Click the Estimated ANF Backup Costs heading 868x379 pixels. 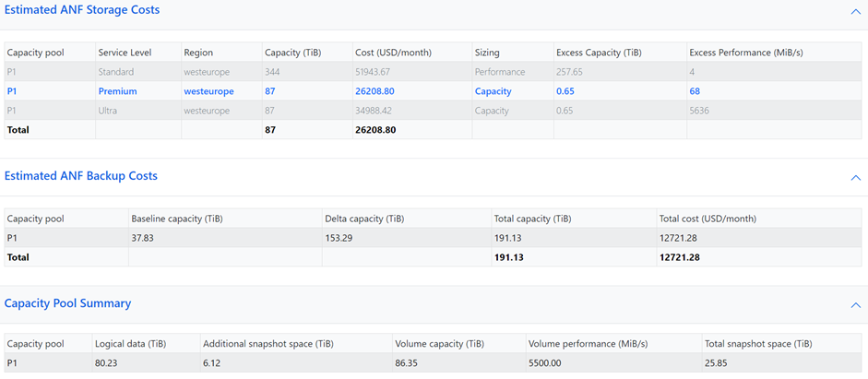pyautogui.click(x=81, y=176)
